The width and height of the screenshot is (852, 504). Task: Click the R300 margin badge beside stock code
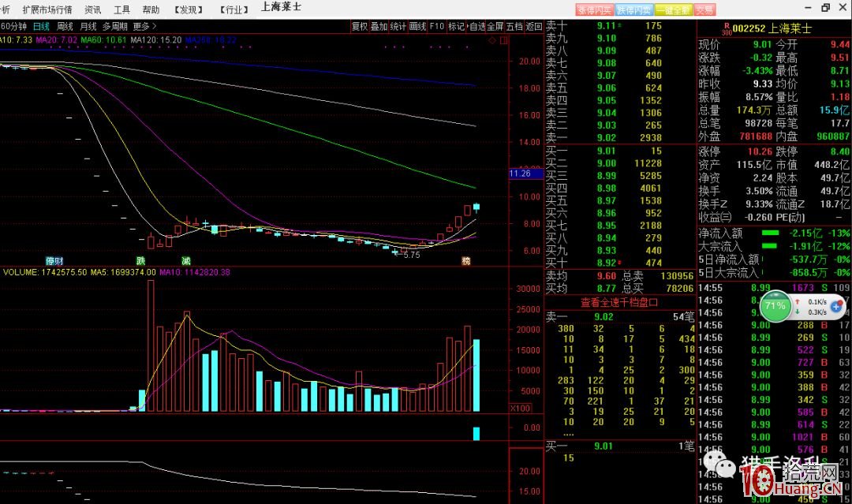[x=724, y=28]
